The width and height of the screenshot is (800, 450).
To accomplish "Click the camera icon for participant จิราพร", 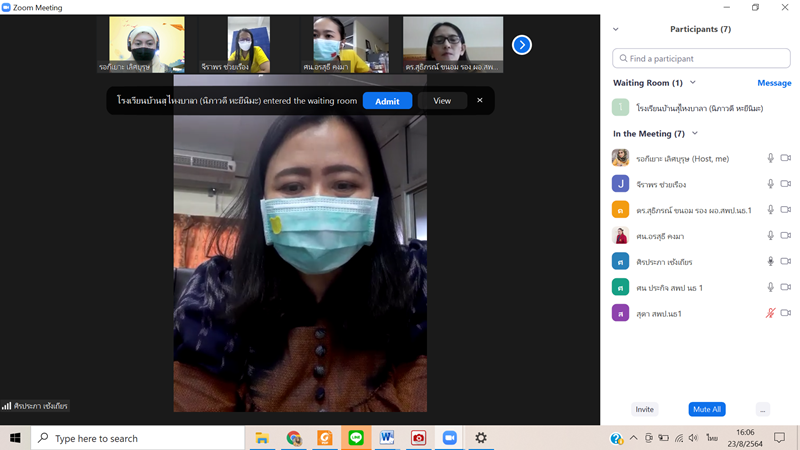I will tap(785, 184).
